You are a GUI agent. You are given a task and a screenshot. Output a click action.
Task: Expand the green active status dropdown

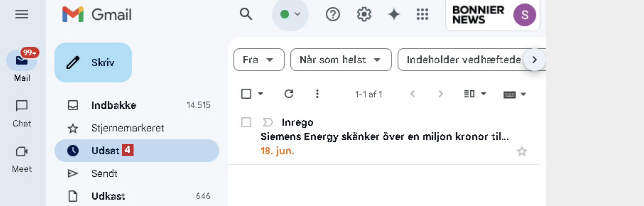pyautogui.click(x=290, y=14)
